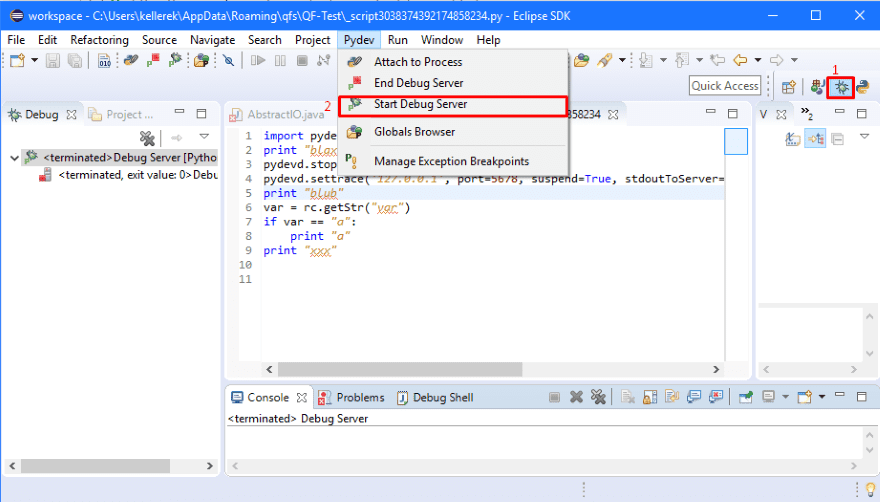Click Remove All Terminated Launches in Debug view

(147, 138)
